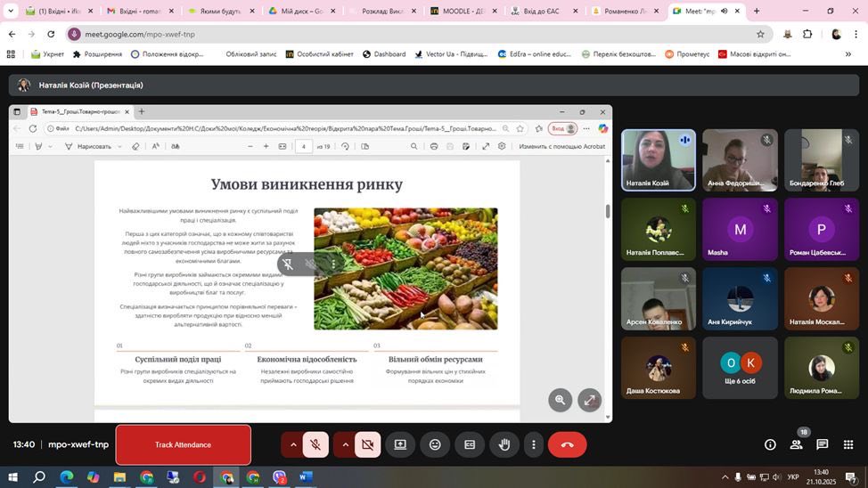
Task: Show hidden system tray icons
Action: click(725, 477)
